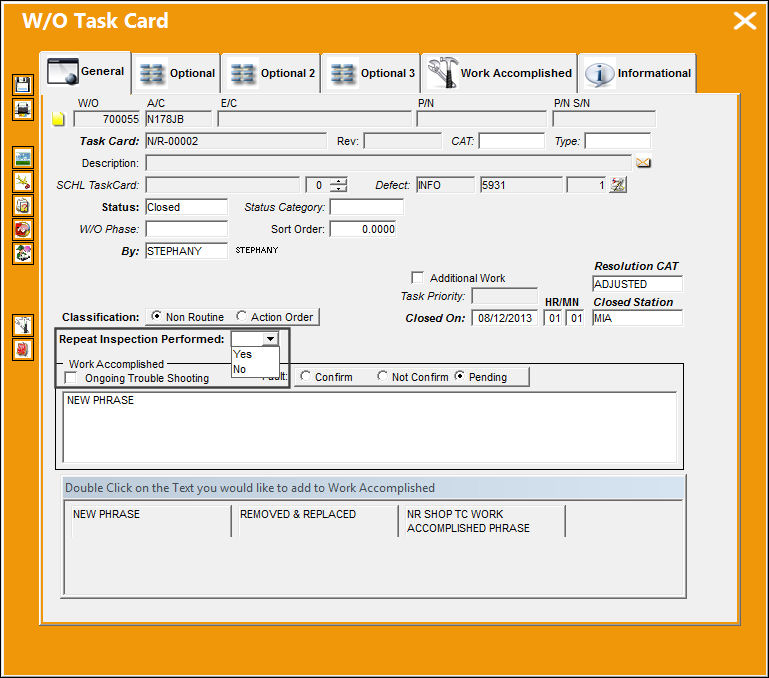This screenshot has width=769, height=678.
Task: Click the Task Card field N/R-00002
Action: click(236, 141)
